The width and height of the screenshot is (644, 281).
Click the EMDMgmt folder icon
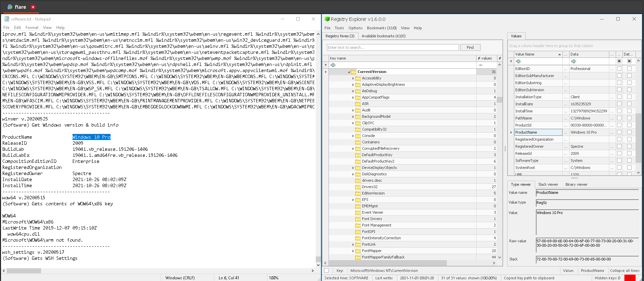click(x=358, y=206)
